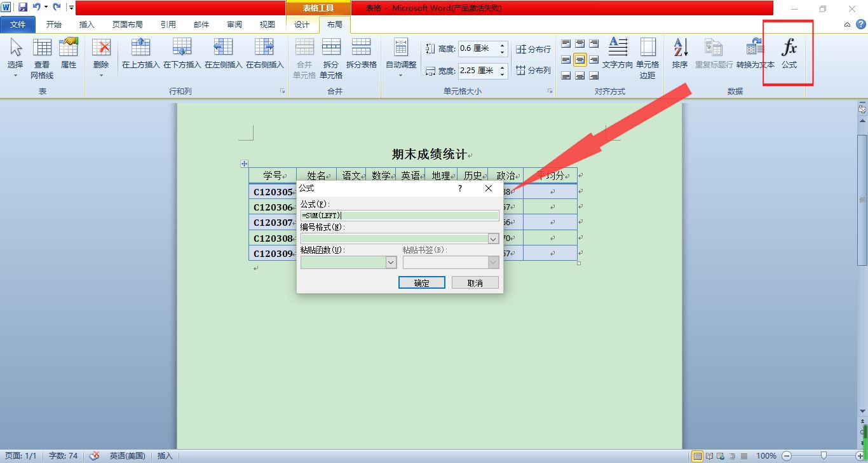Open the Formula (公式) fx button
This screenshot has width=868, height=463.
coord(789,54)
